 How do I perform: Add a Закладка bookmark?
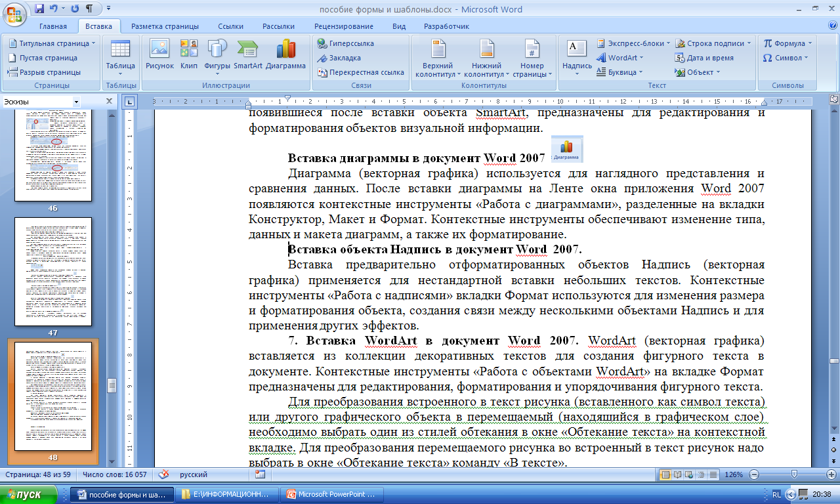pyautogui.click(x=339, y=58)
